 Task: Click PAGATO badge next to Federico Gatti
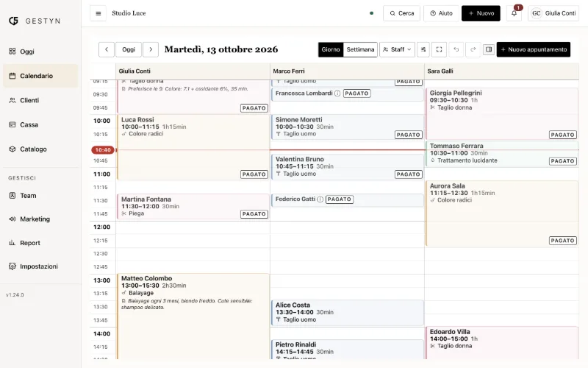[339, 199]
